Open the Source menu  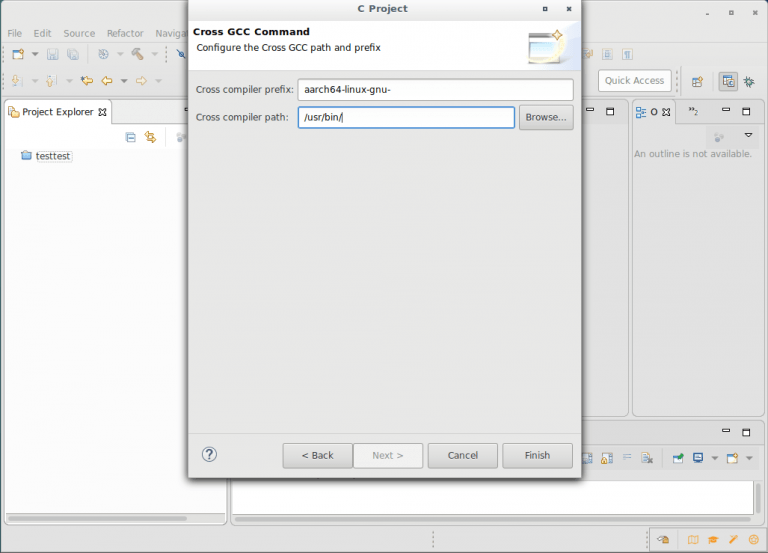pyautogui.click(x=79, y=33)
